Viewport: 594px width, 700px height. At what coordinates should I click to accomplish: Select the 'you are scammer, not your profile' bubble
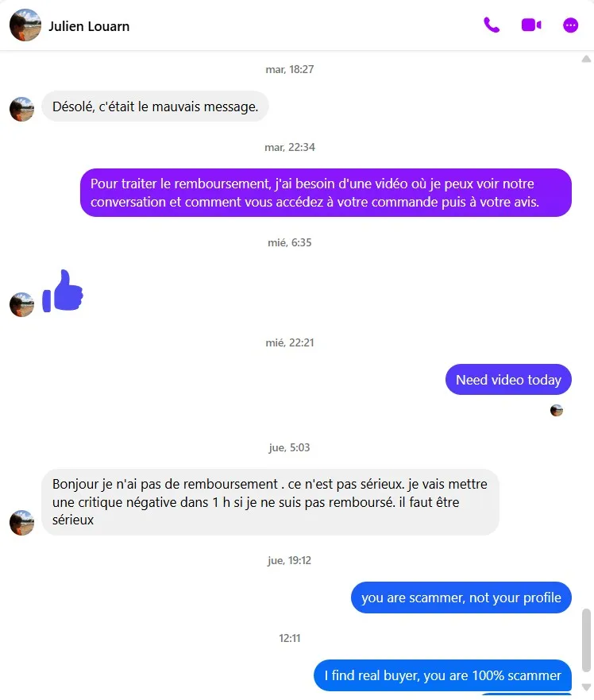point(461,598)
